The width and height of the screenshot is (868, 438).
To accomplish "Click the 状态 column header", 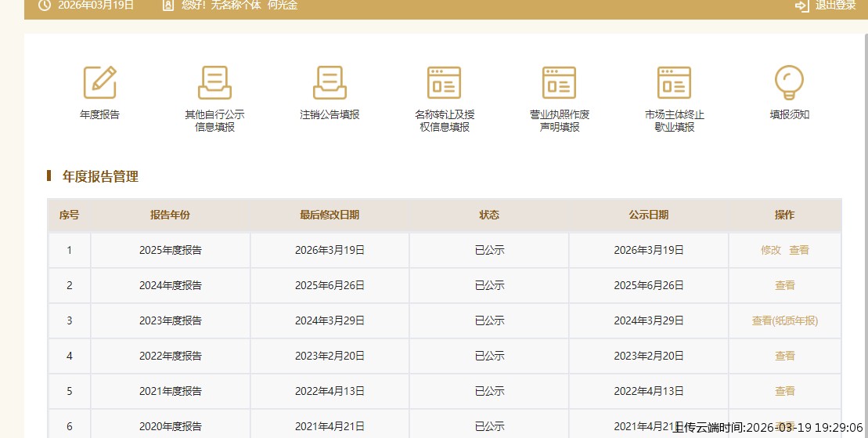I will coord(489,215).
